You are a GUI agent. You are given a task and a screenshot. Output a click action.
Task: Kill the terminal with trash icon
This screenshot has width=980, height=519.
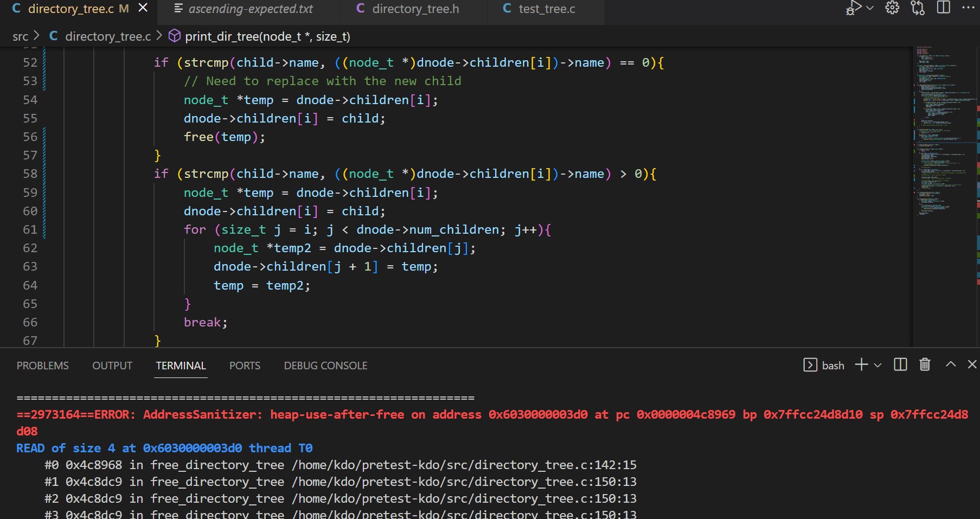[925, 365]
